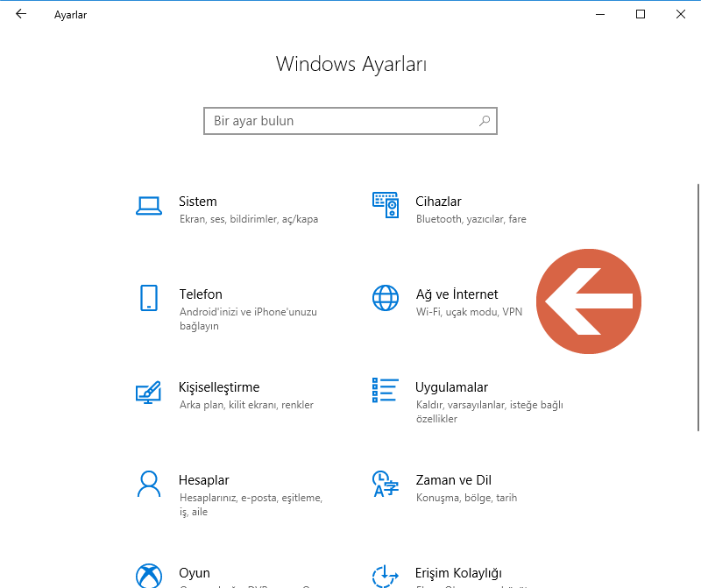Open Oyun settings title
This screenshot has height=588, width=701.
pos(195,573)
